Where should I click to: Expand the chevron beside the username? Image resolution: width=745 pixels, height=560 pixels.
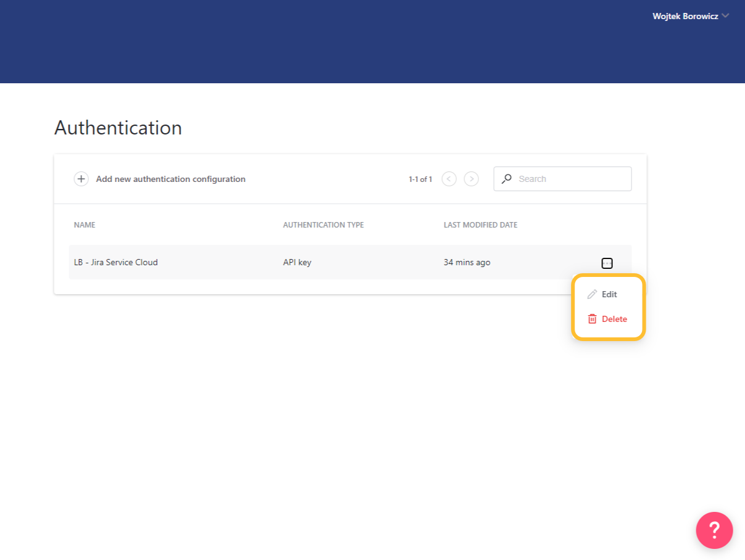[725, 16]
